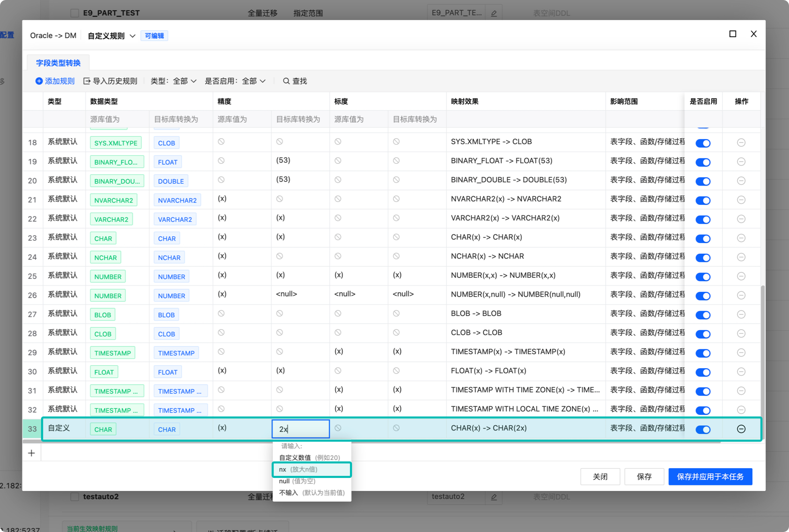789x532 pixels.
Task: Edit E9_PART_TEST target name via pencil icon
Action: tap(494, 13)
